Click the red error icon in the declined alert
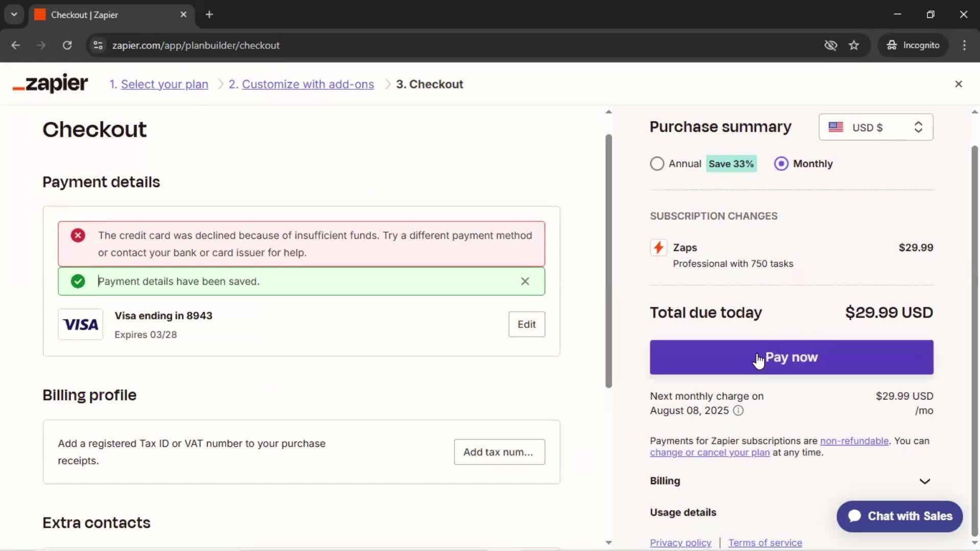This screenshot has width=980, height=551. 78,235
